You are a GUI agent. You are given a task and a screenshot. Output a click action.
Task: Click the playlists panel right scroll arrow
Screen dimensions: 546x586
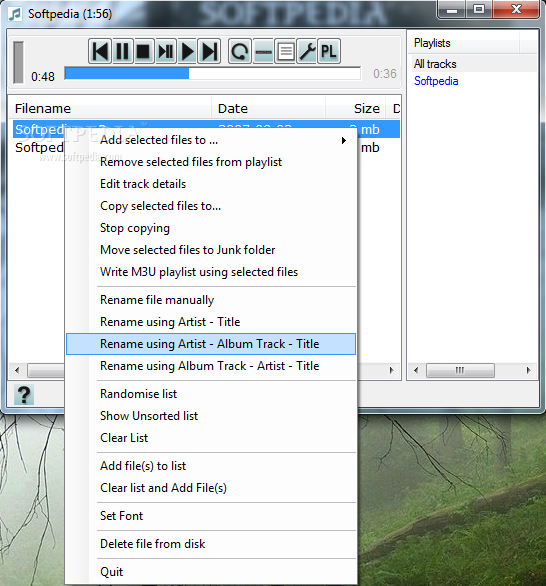tap(528, 371)
